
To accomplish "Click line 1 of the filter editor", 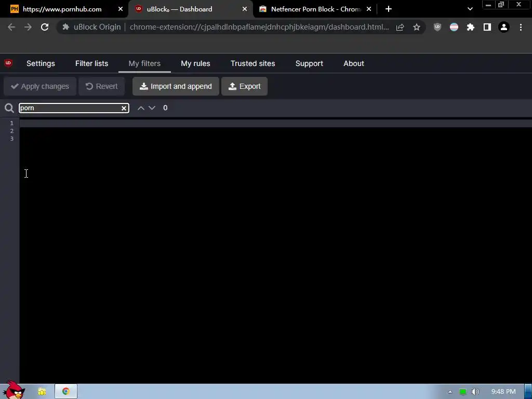I will [275, 123].
